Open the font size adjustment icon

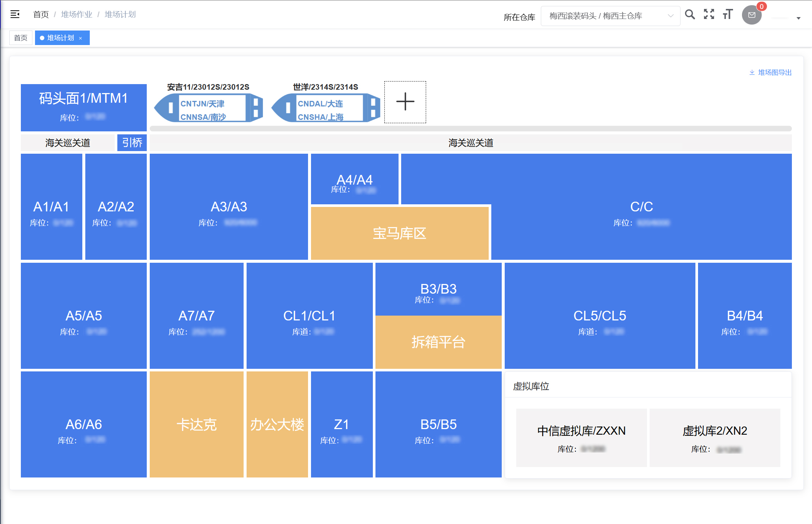(727, 15)
